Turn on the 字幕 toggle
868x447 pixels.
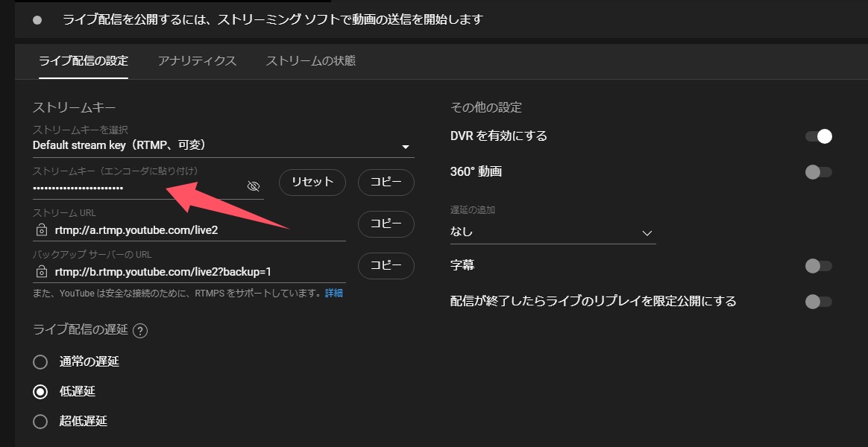pos(818,266)
